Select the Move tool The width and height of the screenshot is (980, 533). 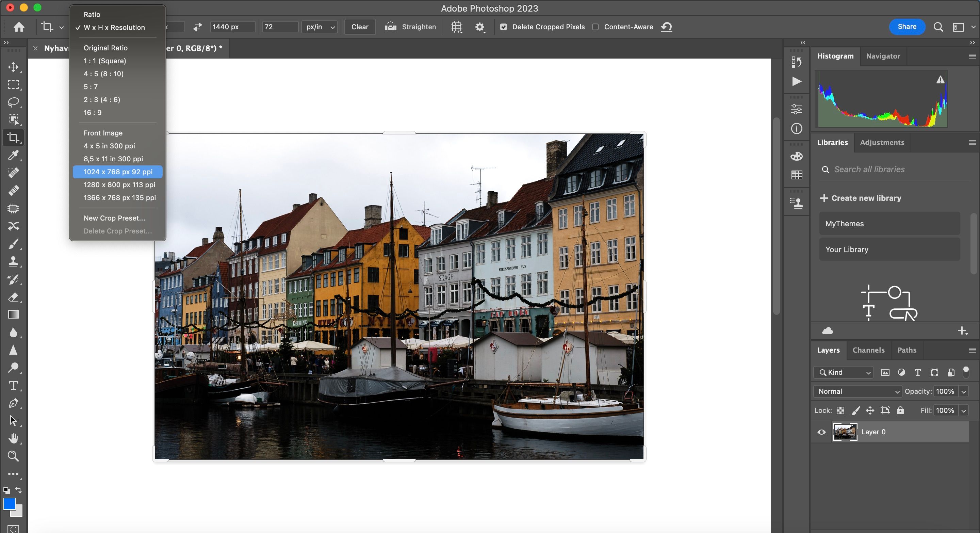13,67
